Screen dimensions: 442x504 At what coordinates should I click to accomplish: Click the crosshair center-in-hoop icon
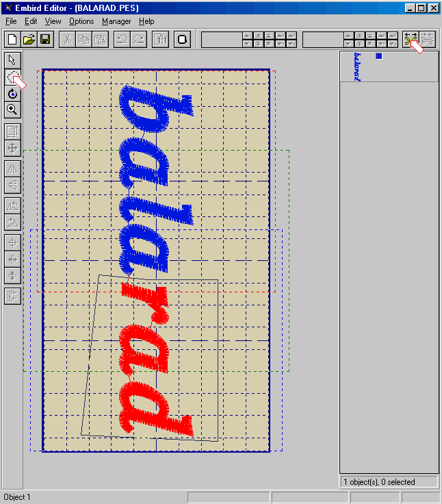[12, 242]
